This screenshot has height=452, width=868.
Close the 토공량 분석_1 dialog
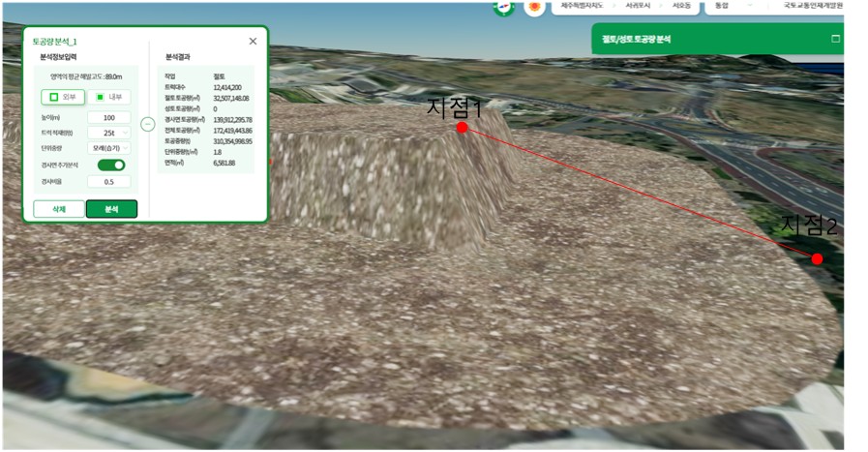pyautogui.click(x=253, y=41)
